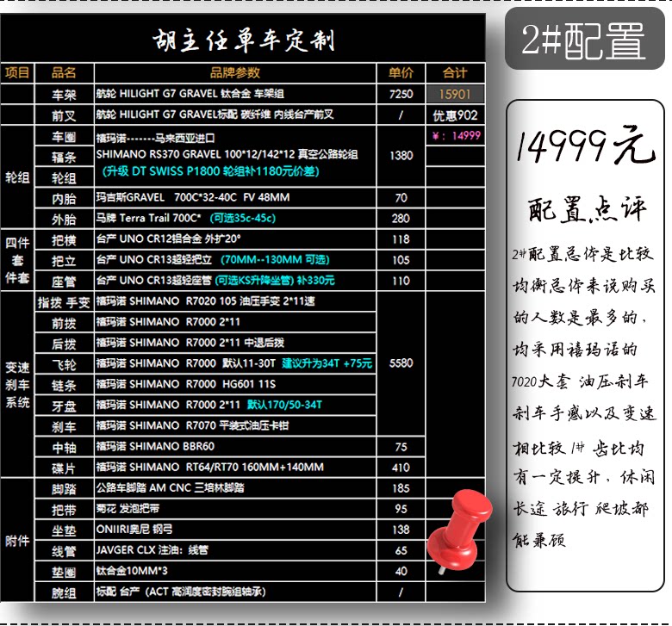
Task: Click the 链条 item name cell
Action: click(x=64, y=385)
